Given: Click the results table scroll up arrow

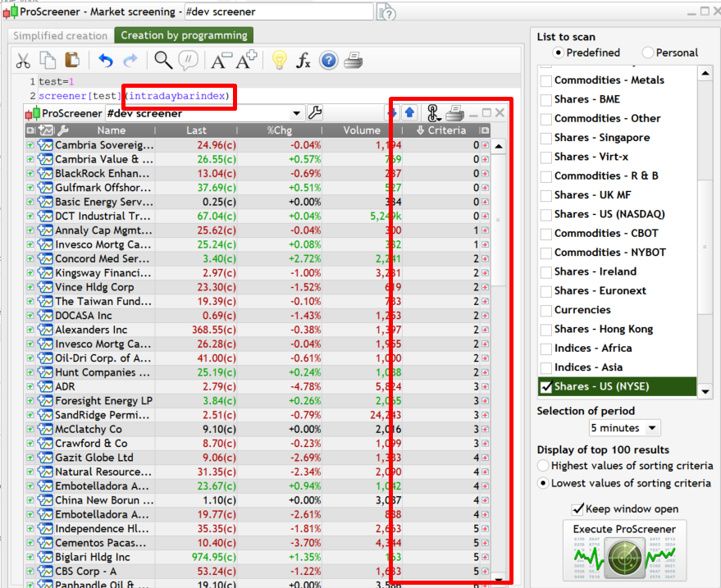Looking at the screenshot, I should [499, 147].
